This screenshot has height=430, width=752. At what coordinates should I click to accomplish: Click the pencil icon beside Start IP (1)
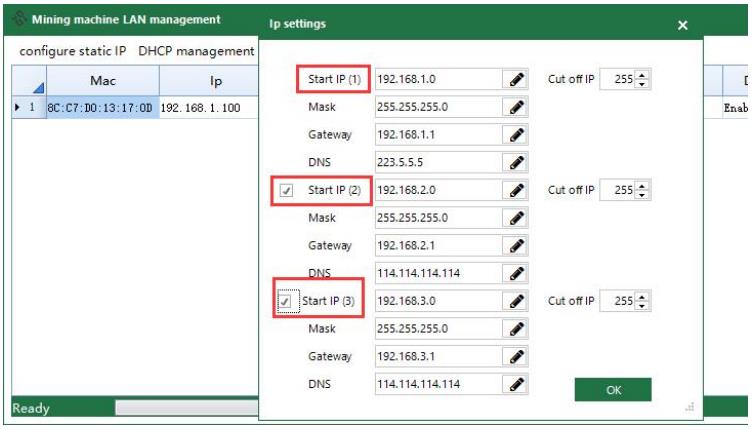point(517,79)
